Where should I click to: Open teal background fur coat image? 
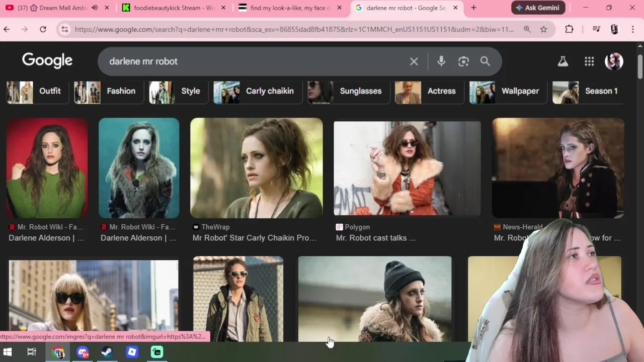(139, 168)
